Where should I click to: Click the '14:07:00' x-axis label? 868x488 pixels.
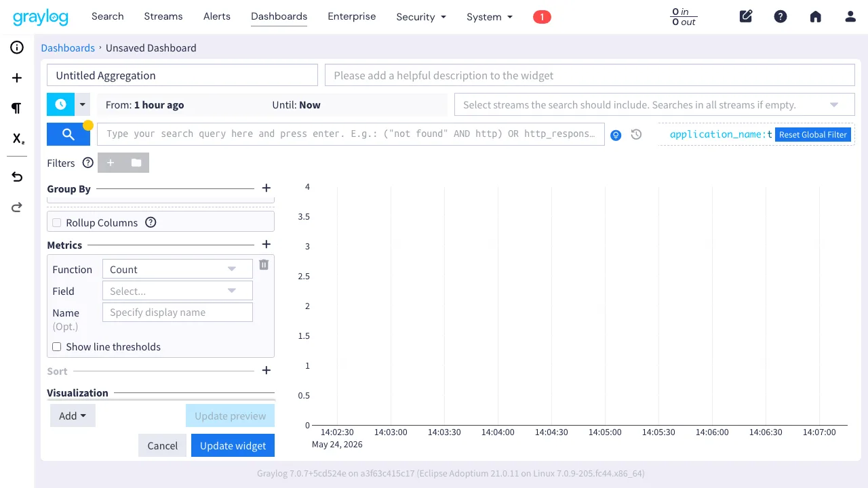819,432
